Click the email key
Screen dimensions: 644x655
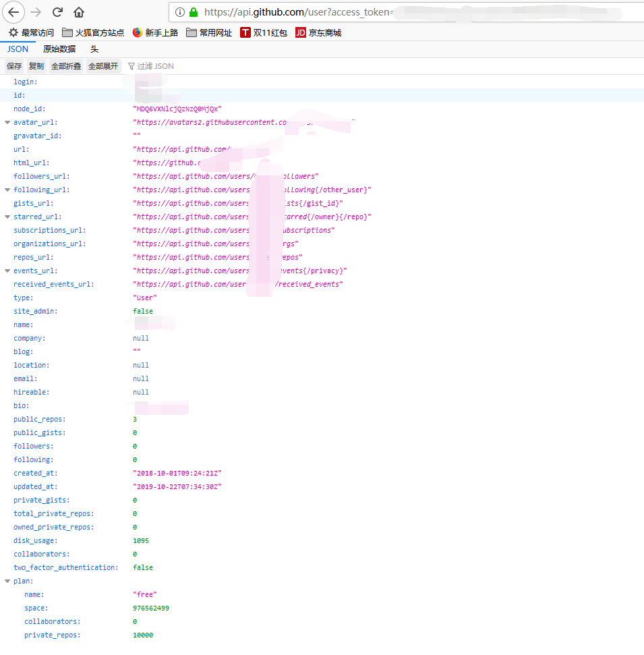(25, 378)
